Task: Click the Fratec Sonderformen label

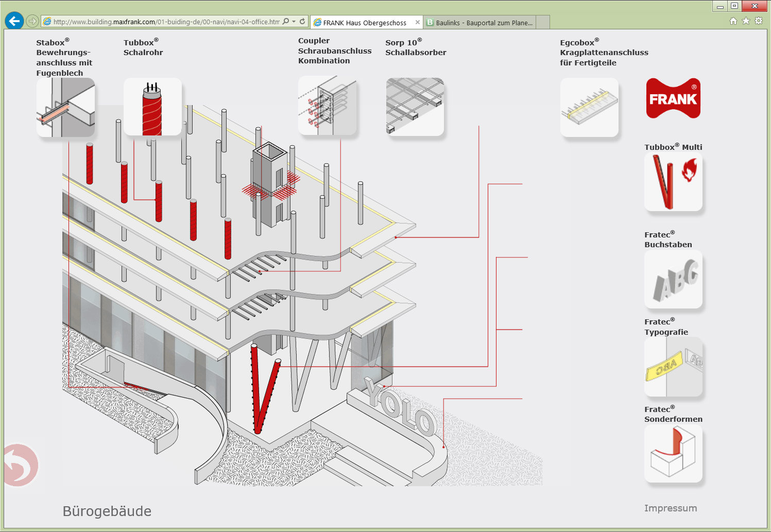Action: tap(673, 414)
